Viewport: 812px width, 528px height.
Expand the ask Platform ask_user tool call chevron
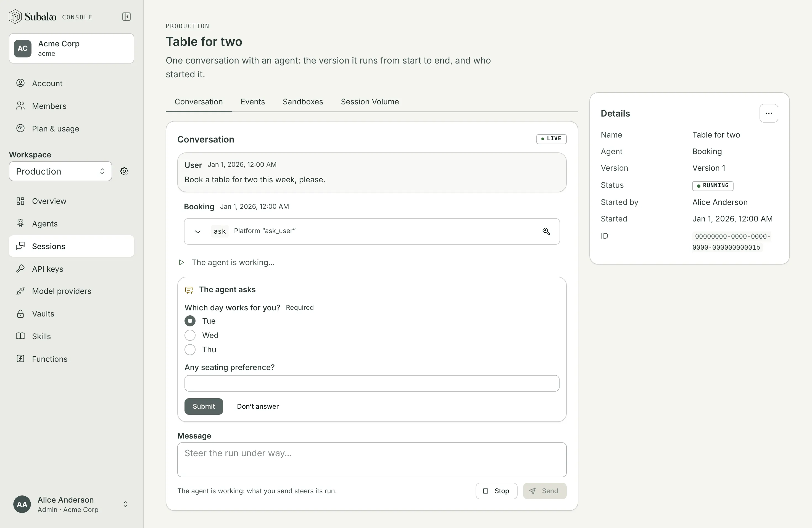(x=197, y=232)
